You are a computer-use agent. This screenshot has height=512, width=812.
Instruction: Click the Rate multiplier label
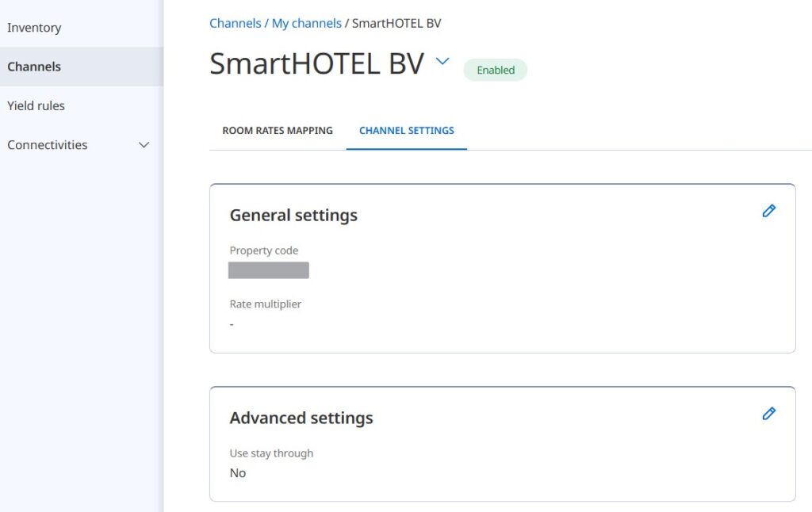tap(266, 304)
